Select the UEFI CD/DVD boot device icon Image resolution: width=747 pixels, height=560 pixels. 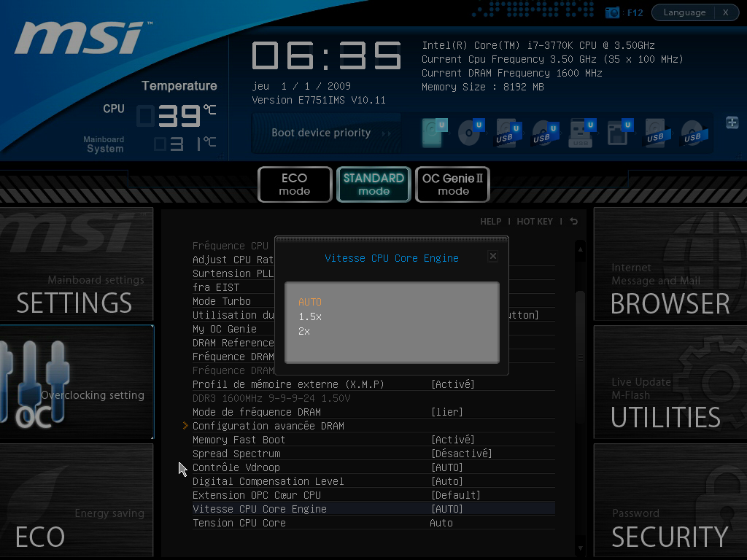(x=471, y=133)
